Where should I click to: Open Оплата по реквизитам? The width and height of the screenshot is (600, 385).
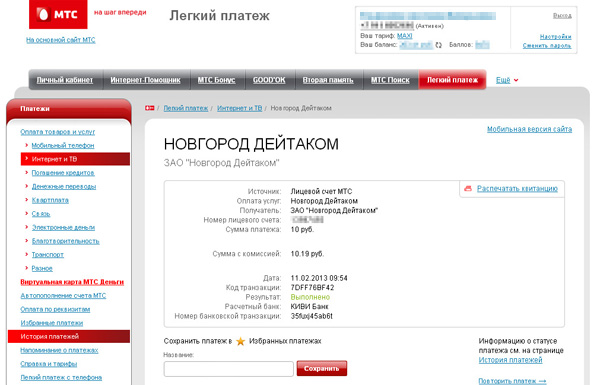pyautogui.click(x=55, y=309)
